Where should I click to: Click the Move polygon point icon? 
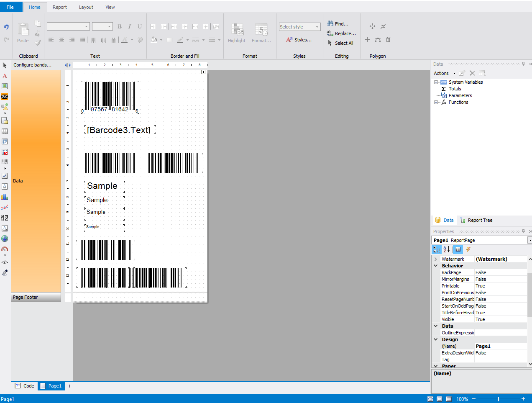[x=372, y=26]
